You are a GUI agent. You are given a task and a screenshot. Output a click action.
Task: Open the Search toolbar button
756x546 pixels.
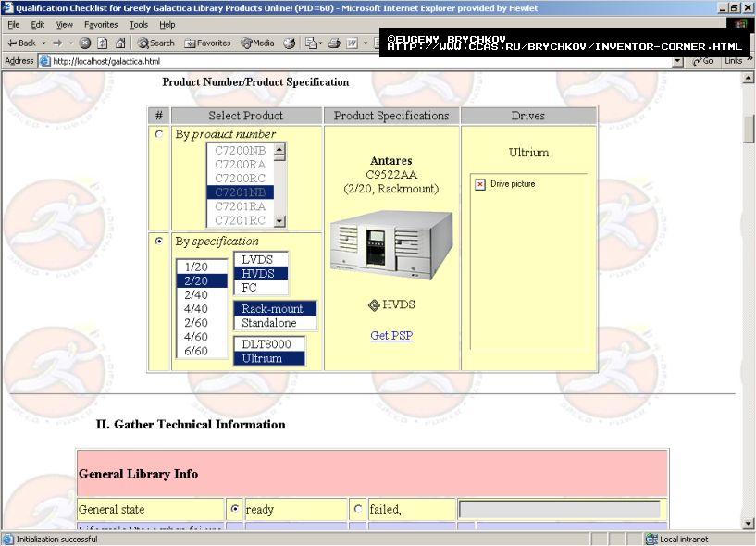tap(155, 43)
